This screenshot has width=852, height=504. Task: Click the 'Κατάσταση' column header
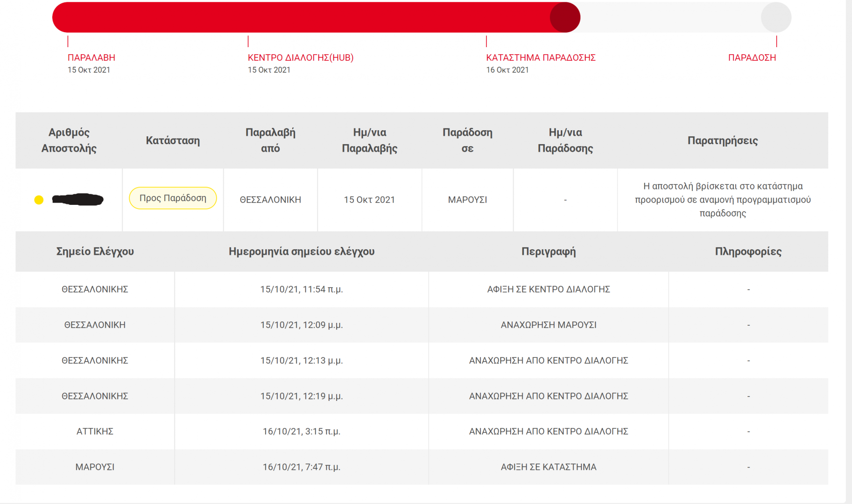(173, 140)
